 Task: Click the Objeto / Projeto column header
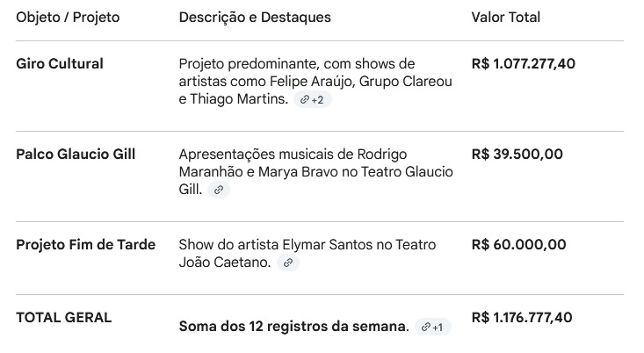click(x=68, y=18)
